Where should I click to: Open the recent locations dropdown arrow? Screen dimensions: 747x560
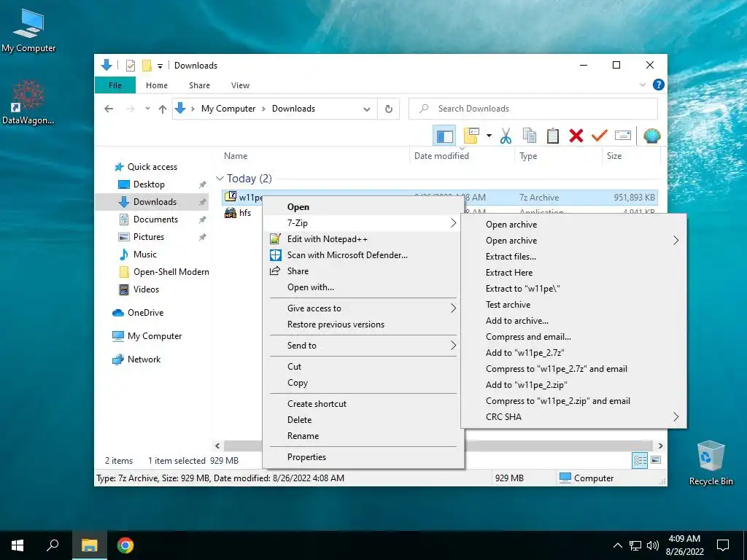[147, 109]
